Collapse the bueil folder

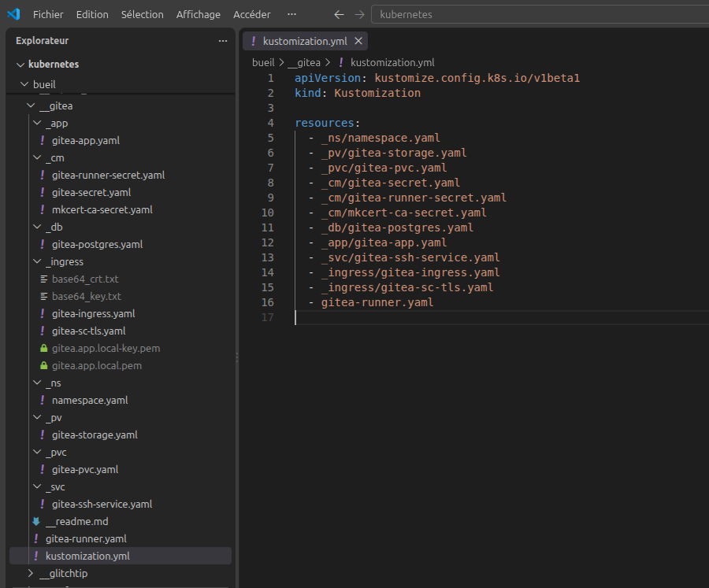pyautogui.click(x=24, y=84)
